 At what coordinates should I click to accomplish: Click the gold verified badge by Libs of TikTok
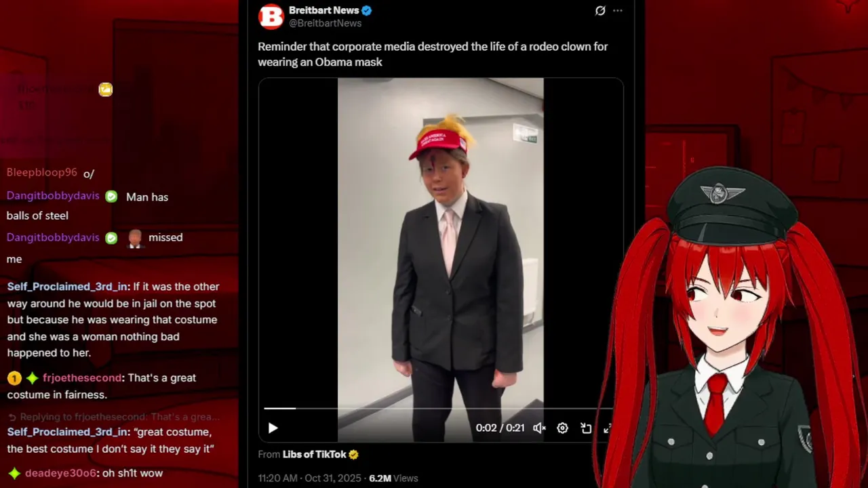pos(353,454)
